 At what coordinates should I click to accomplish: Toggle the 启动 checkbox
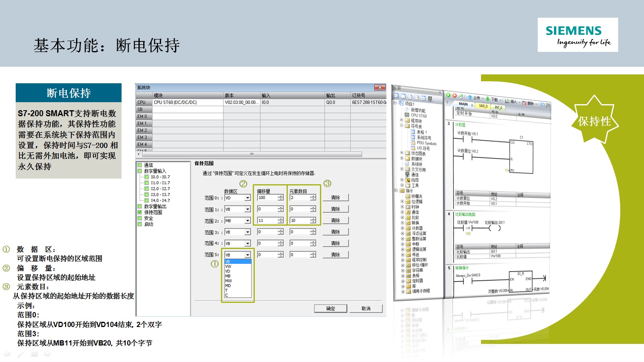pyautogui.click(x=140, y=224)
